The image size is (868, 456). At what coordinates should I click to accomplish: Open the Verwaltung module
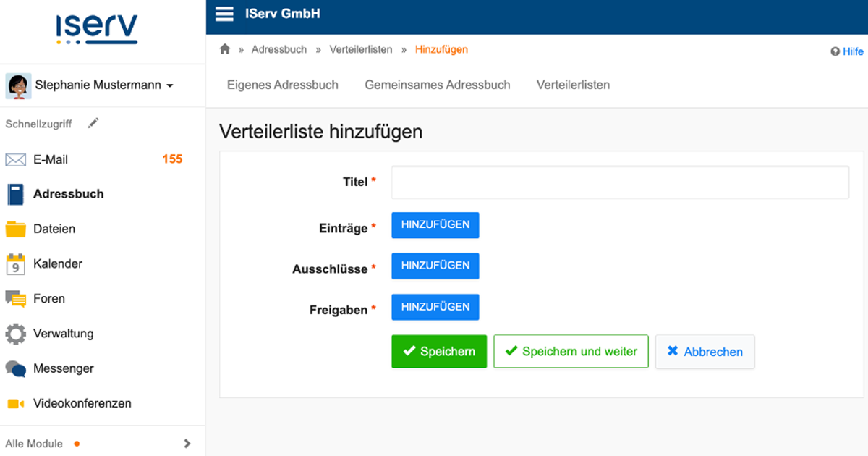coord(64,334)
